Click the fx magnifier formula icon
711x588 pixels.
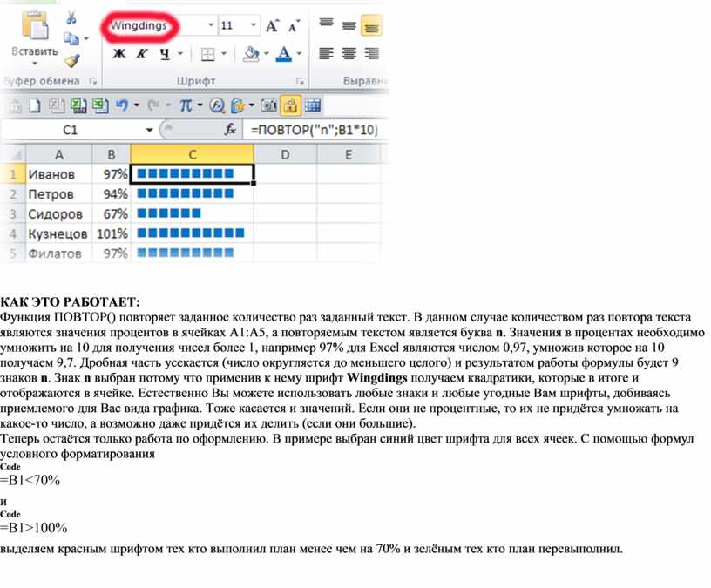tap(217, 106)
